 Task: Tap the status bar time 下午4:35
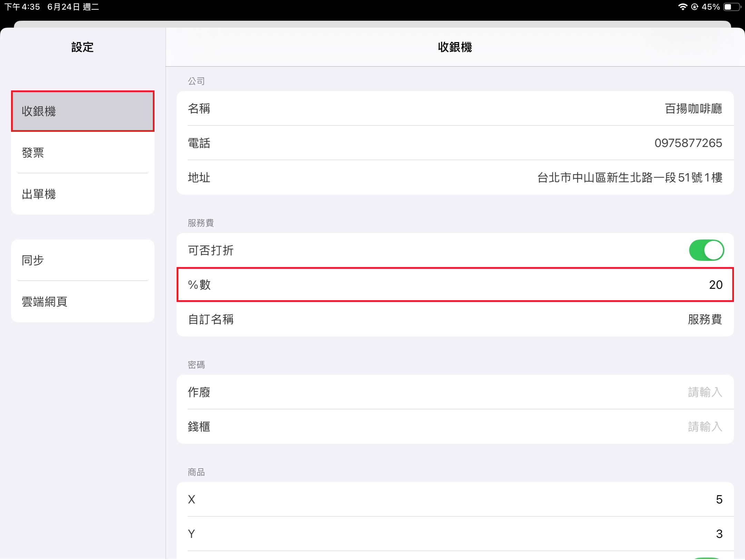[22, 7]
